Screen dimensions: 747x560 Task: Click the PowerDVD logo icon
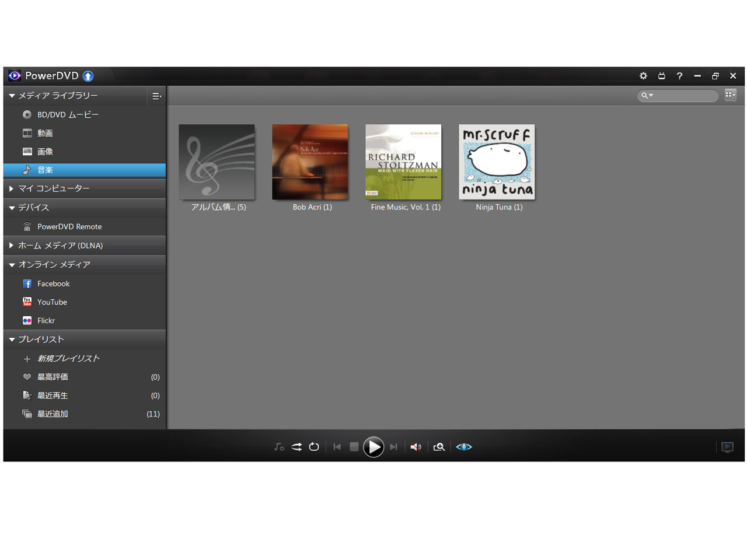coord(14,75)
